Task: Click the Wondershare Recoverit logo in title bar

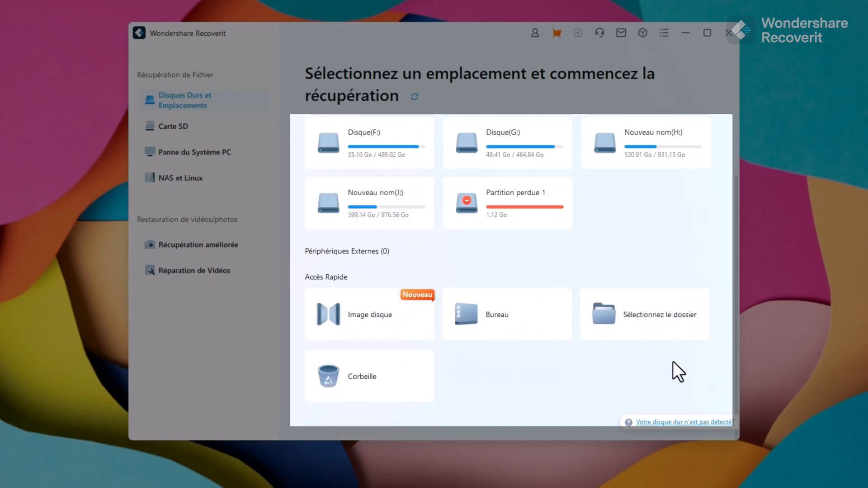Action: [x=139, y=33]
